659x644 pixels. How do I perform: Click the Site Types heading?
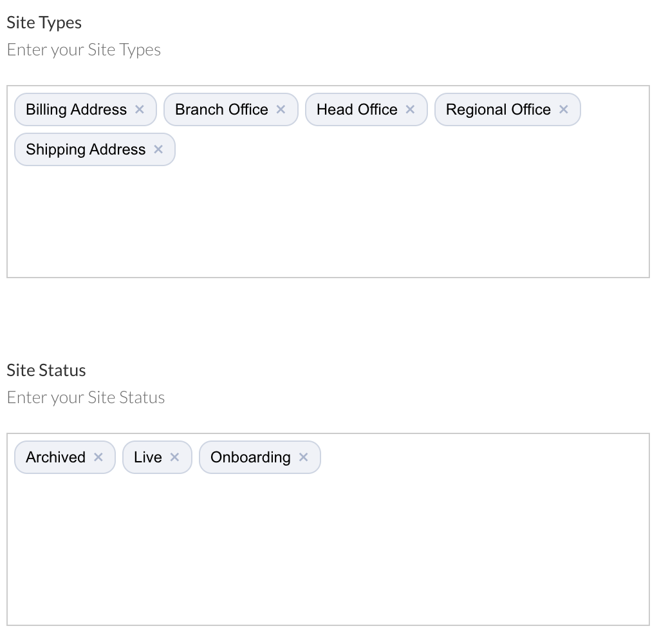(x=44, y=22)
